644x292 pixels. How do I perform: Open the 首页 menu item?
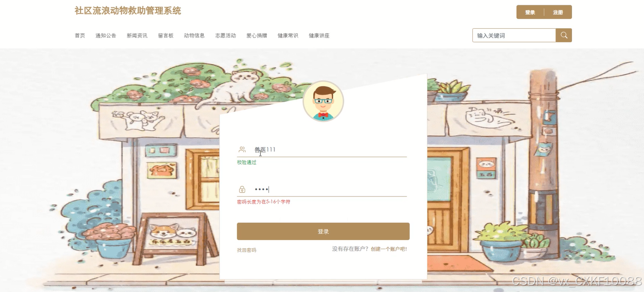(80, 36)
